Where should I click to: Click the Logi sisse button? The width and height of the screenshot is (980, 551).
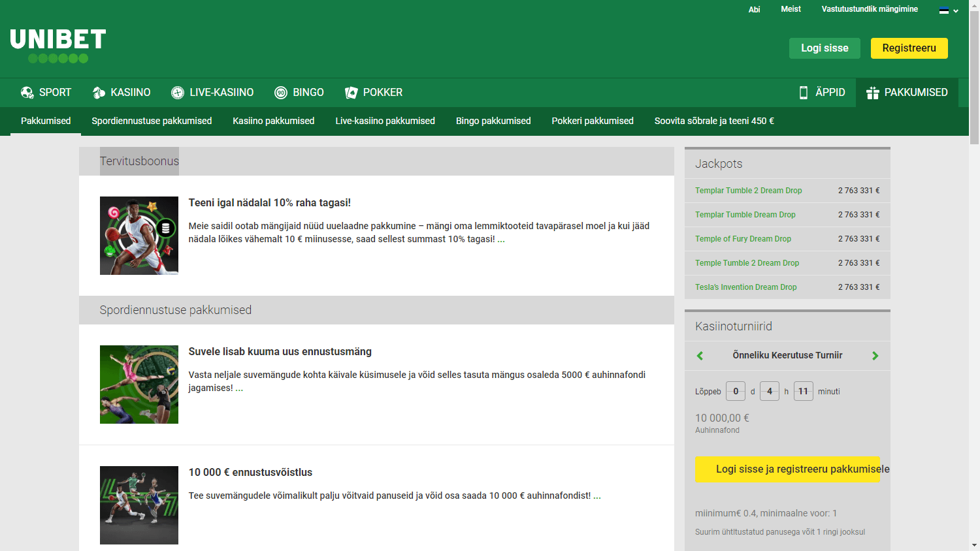[825, 48]
